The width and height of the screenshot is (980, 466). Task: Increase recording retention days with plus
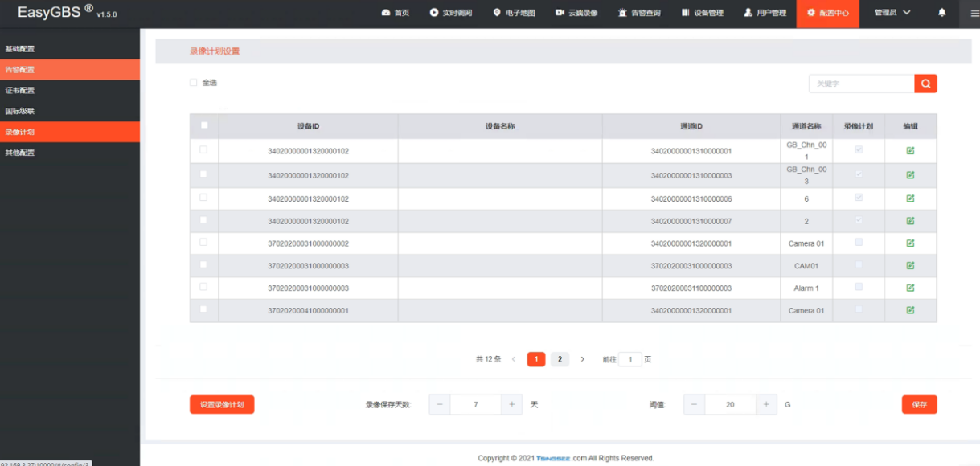pyautogui.click(x=512, y=404)
